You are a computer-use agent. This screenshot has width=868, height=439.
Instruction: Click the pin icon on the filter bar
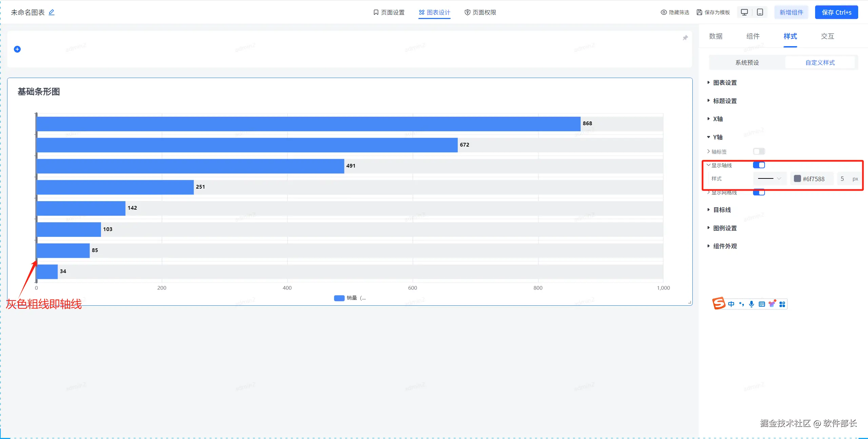(x=685, y=38)
